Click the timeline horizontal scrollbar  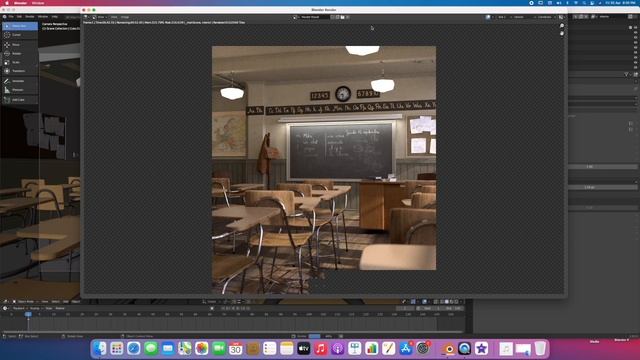[233, 331]
